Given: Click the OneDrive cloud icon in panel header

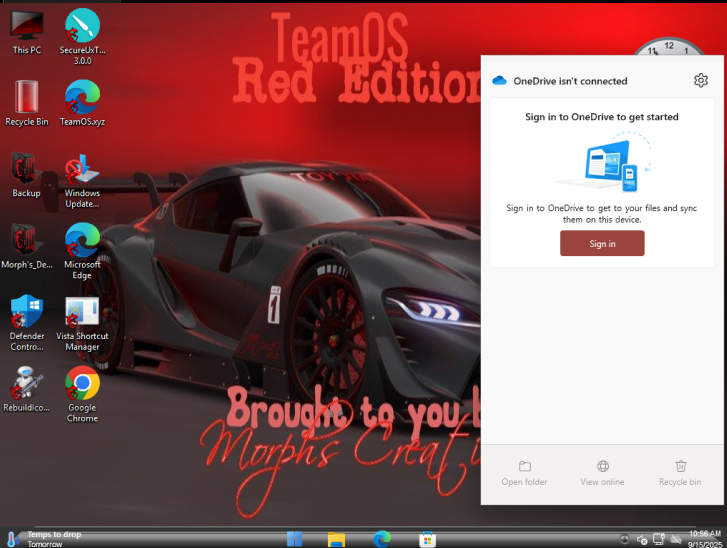Looking at the screenshot, I should click(x=499, y=81).
